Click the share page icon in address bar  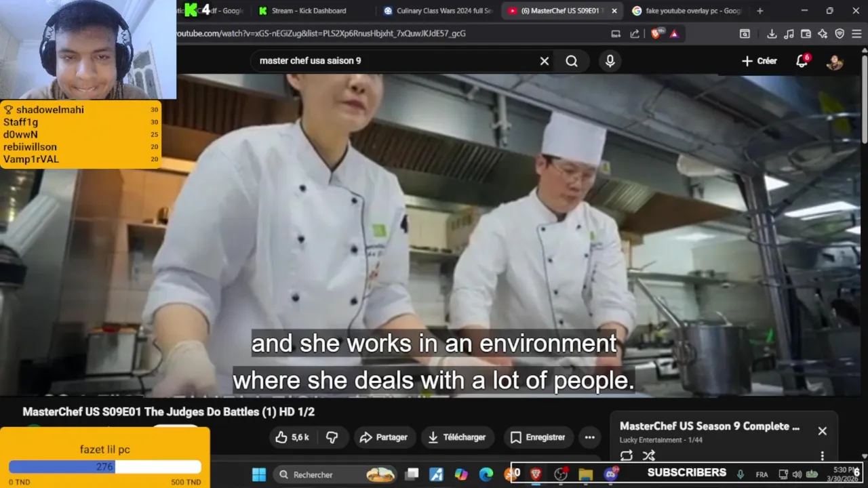[x=635, y=34]
